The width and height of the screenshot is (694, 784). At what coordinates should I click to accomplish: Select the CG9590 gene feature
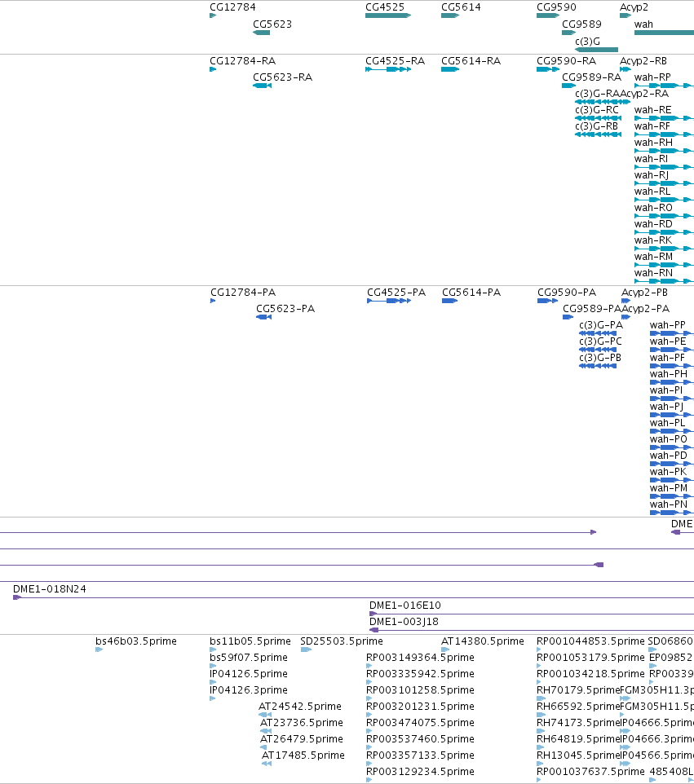[x=548, y=15]
